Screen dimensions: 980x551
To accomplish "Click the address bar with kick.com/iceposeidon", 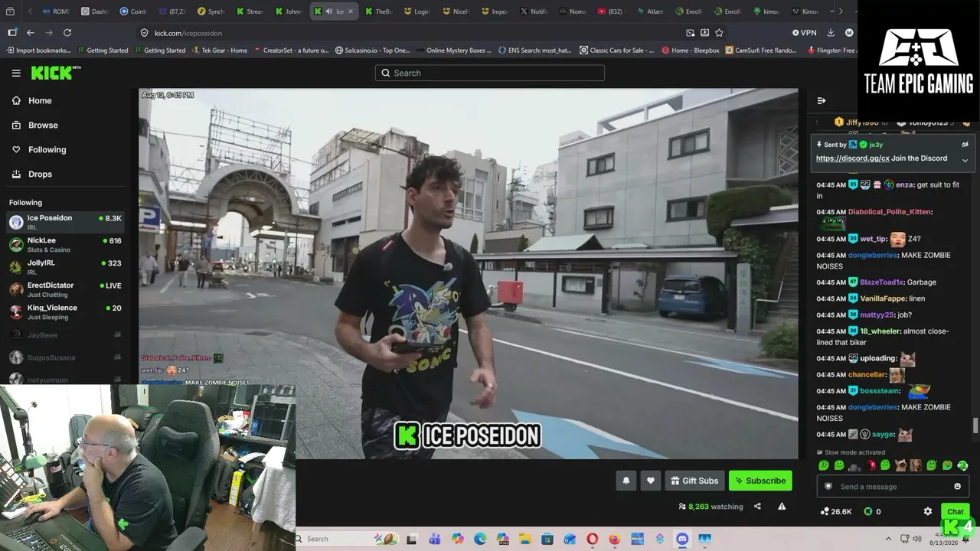I will tap(413, 33).
